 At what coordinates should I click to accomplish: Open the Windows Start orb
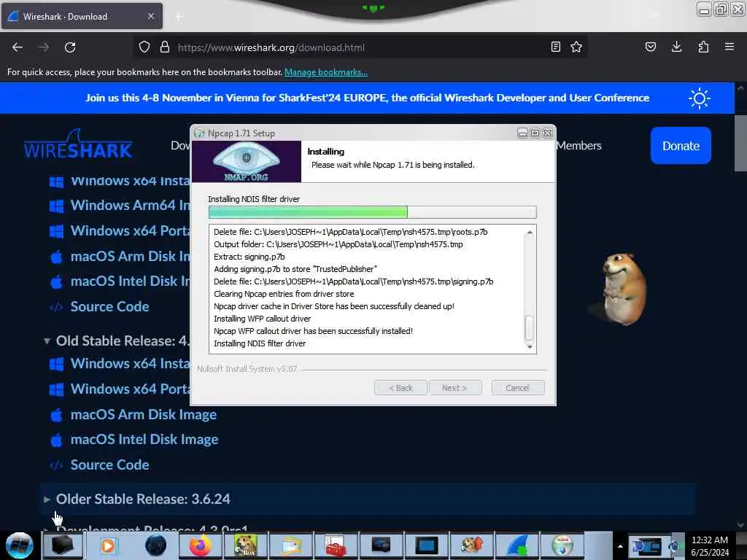tap(20, 545)
